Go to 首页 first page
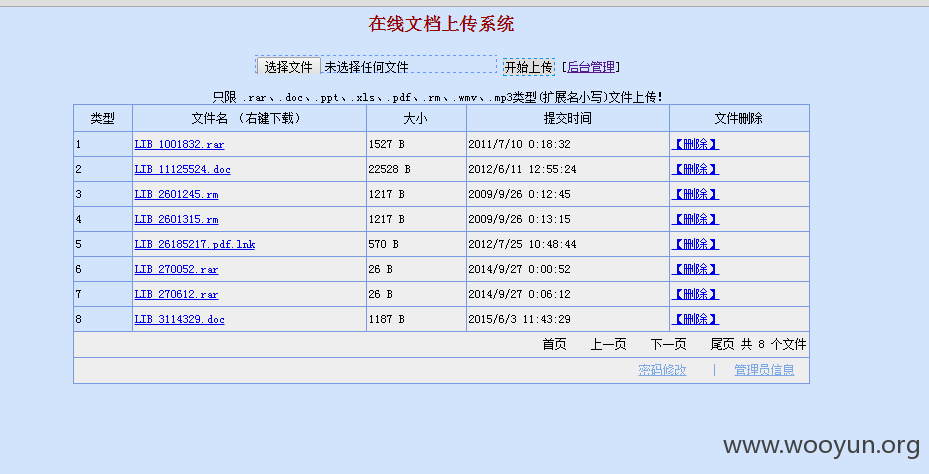 [x=555, y=344]
